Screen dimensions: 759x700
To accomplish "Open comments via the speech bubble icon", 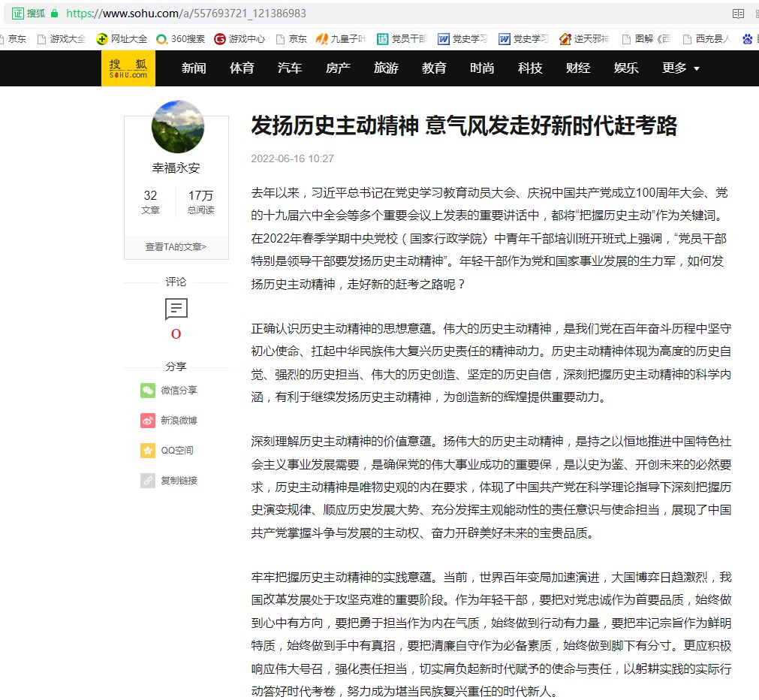I will click(176, 309).
